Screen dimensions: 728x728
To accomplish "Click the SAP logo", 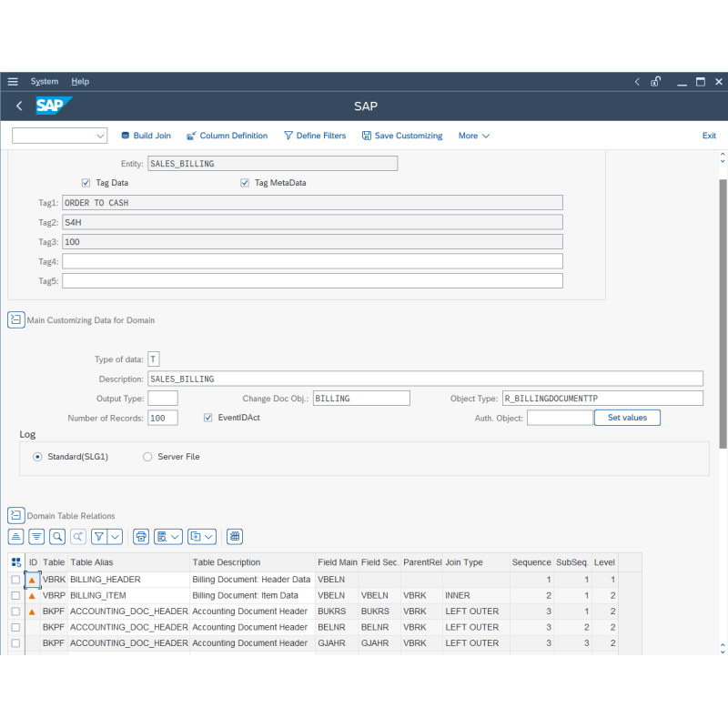I will point(54,106).
